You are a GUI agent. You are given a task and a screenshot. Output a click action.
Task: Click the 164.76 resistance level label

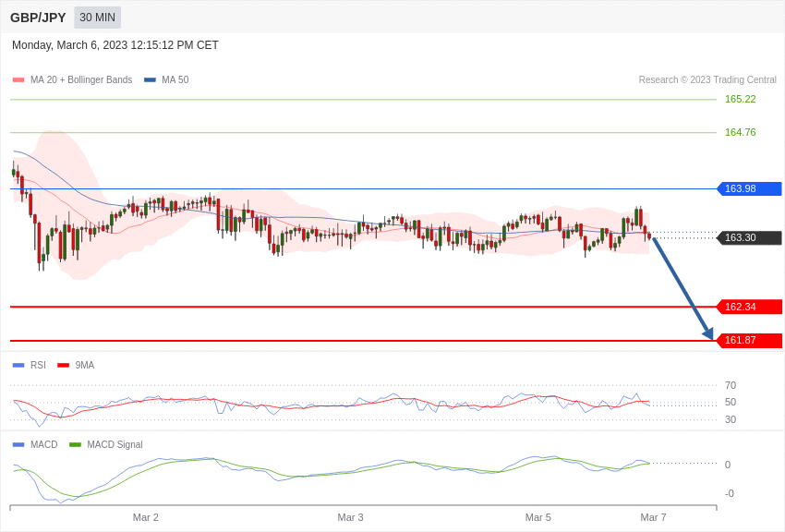[740, 132]
